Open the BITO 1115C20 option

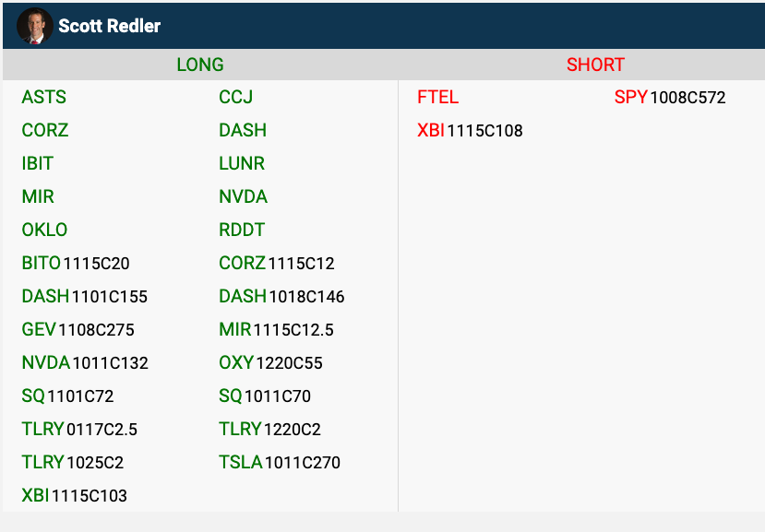pyautogui.click(x=76, y=264)
